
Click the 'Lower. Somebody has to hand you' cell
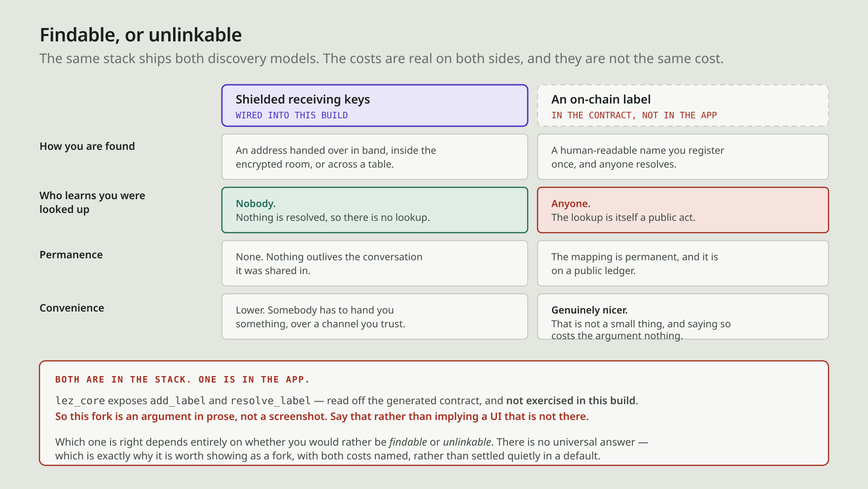(x=375, y=316)
